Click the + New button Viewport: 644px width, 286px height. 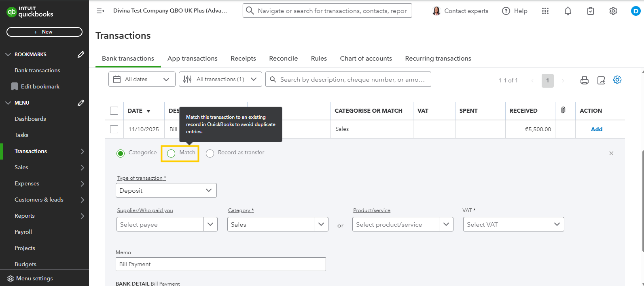[x=44, y=32]
